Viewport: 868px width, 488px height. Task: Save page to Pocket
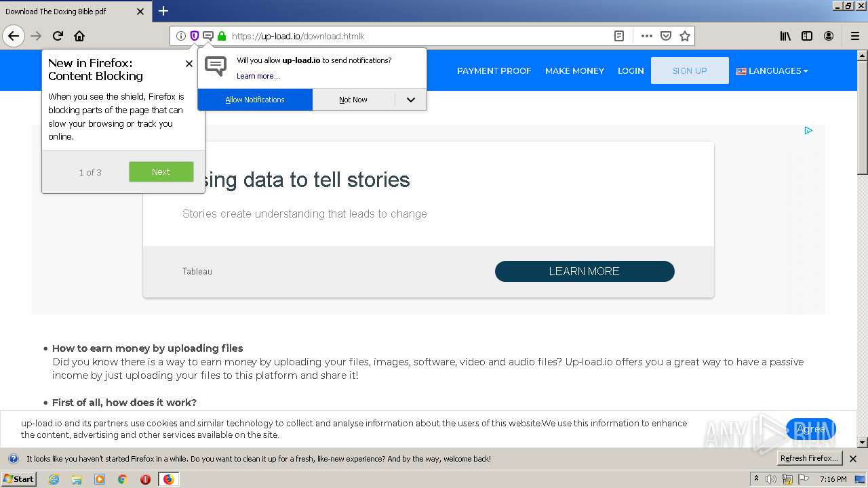tap(666, 36)
